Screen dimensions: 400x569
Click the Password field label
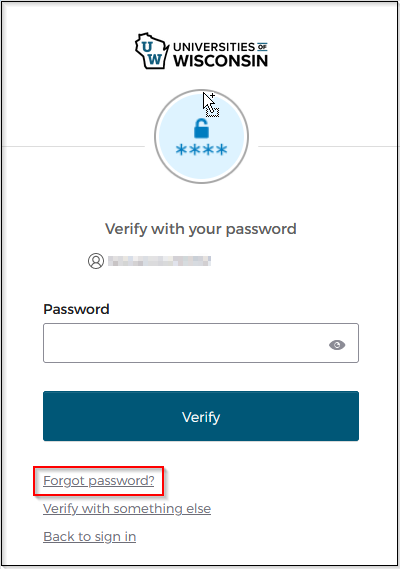point(76,309)
